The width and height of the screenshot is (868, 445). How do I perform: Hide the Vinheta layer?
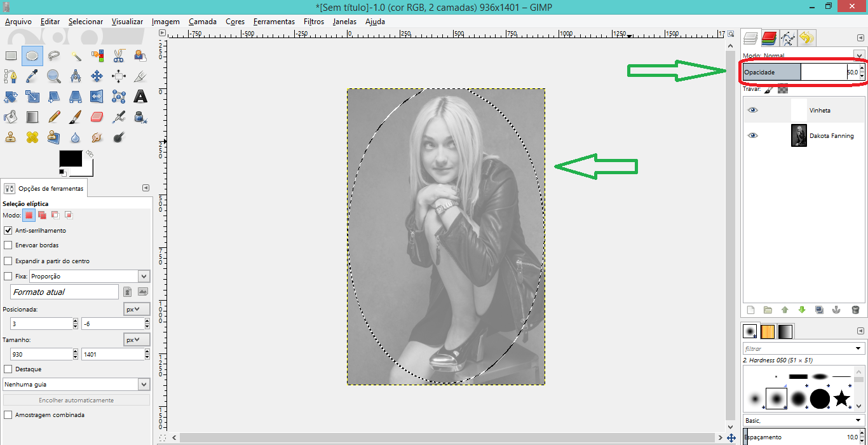pos(753,110)
